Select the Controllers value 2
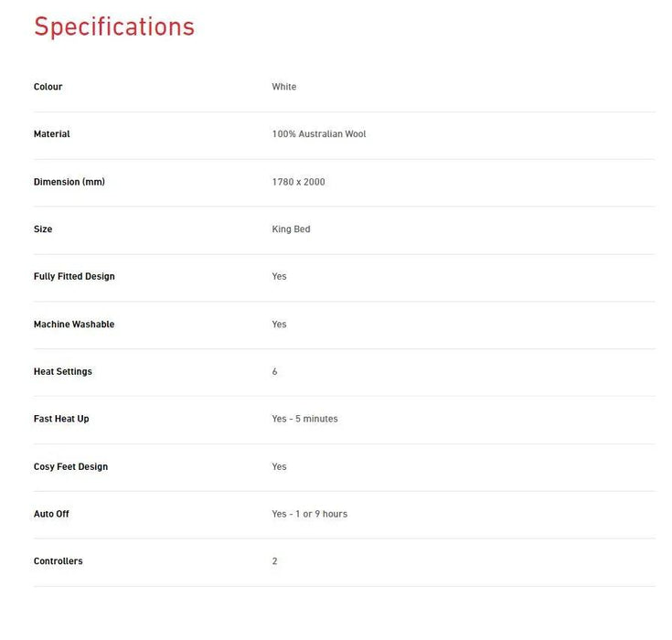 click(274, 561)
